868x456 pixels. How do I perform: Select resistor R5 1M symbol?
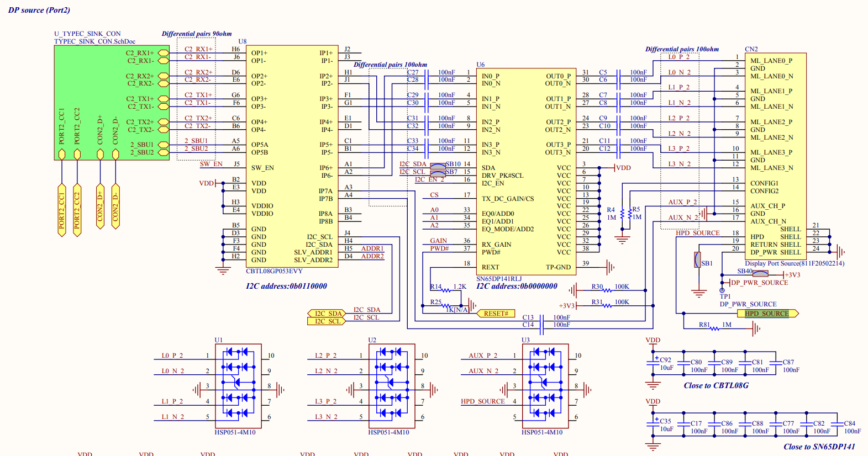[x=630, y=214]
